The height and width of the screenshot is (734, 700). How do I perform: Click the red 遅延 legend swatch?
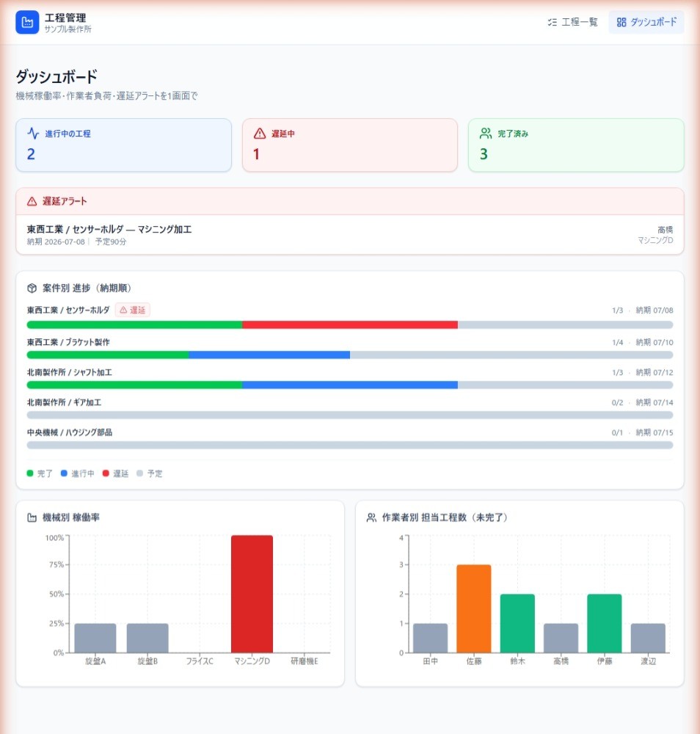(106, 473)
